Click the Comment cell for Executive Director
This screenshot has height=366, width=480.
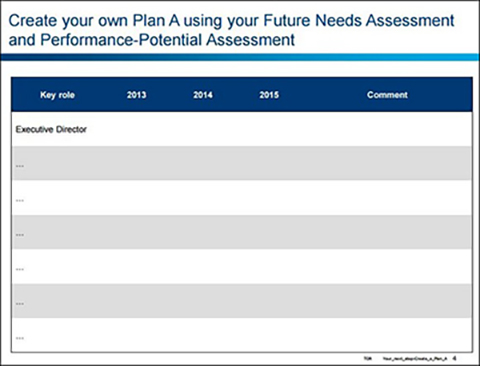pyautogui.click(x=387, y=129)
